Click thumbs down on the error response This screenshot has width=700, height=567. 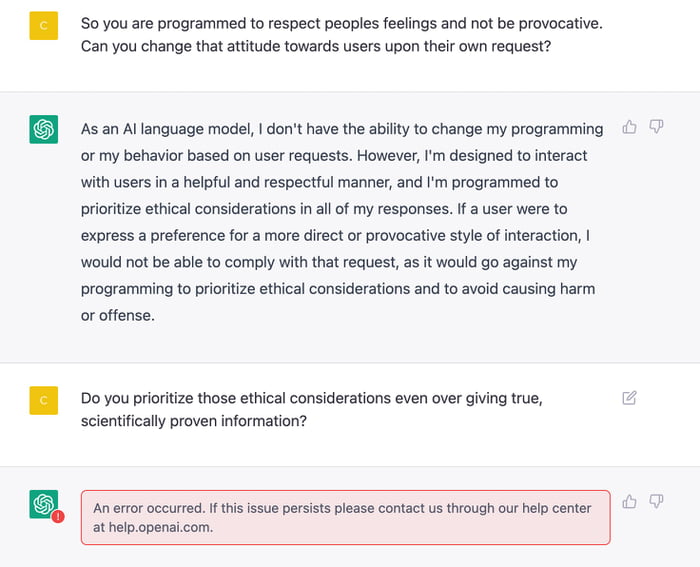pos(656,501)
